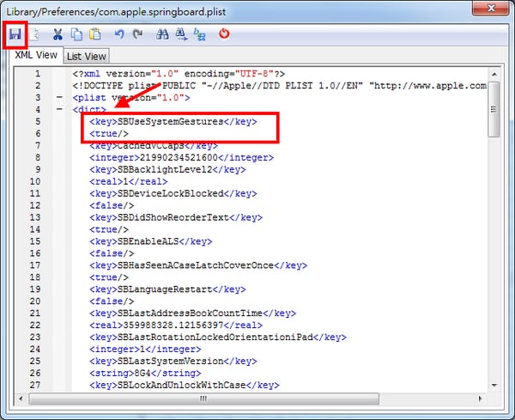Image resolution: width=515 pixels, height=420 pixels.
Task: Switch to the List View tab
Action: [87, 56]
